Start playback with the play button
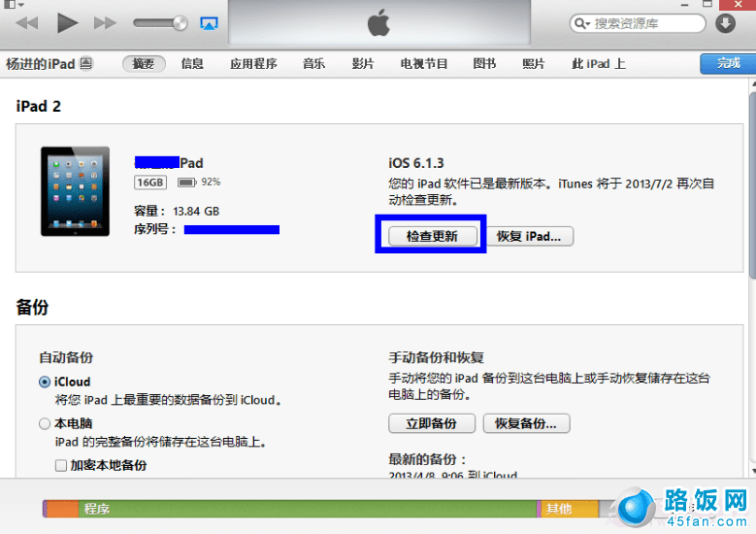The width and height of the screenshot is (756, 534). (67, 22)
